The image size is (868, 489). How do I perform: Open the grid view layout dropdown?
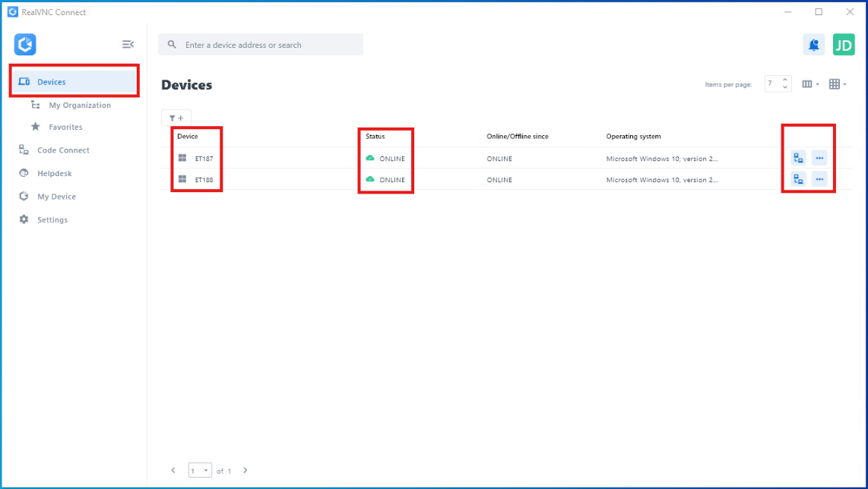(x=838, y=84)
